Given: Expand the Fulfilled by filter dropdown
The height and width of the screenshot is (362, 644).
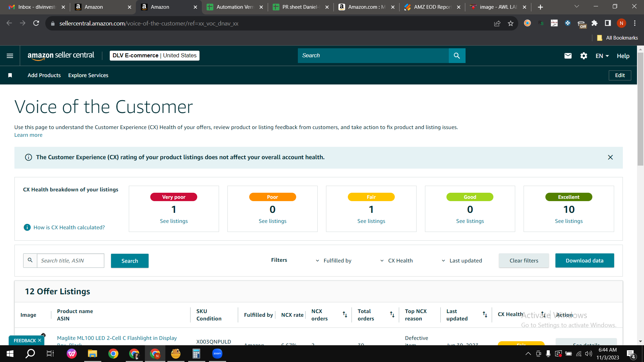Looking at the screenshot, I should tap(333, 261).
